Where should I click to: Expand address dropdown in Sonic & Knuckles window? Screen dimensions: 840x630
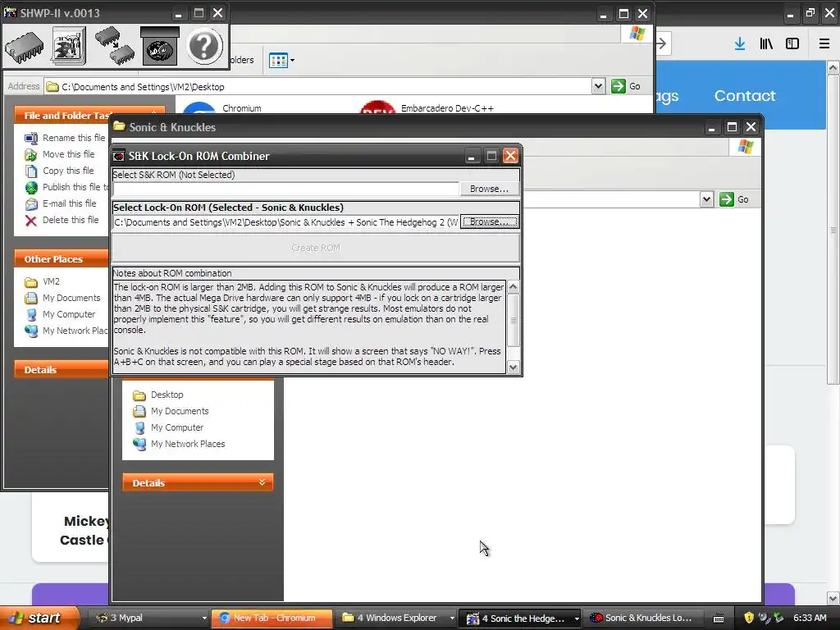click(706, 199)
